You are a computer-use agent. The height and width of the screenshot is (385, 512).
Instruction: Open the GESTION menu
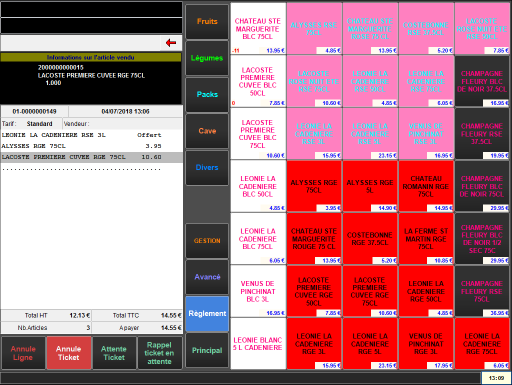pyautogui.click(x=207, y=241)
